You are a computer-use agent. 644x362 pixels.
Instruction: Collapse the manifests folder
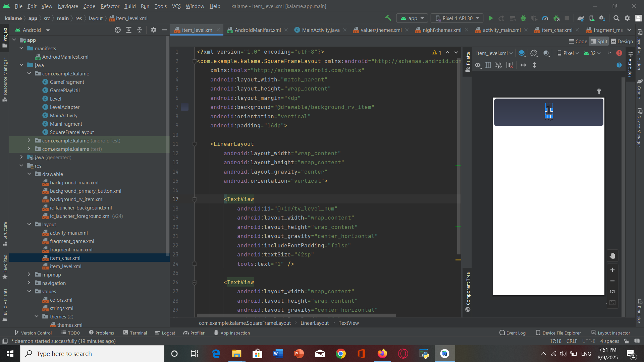tap(22, 48)
